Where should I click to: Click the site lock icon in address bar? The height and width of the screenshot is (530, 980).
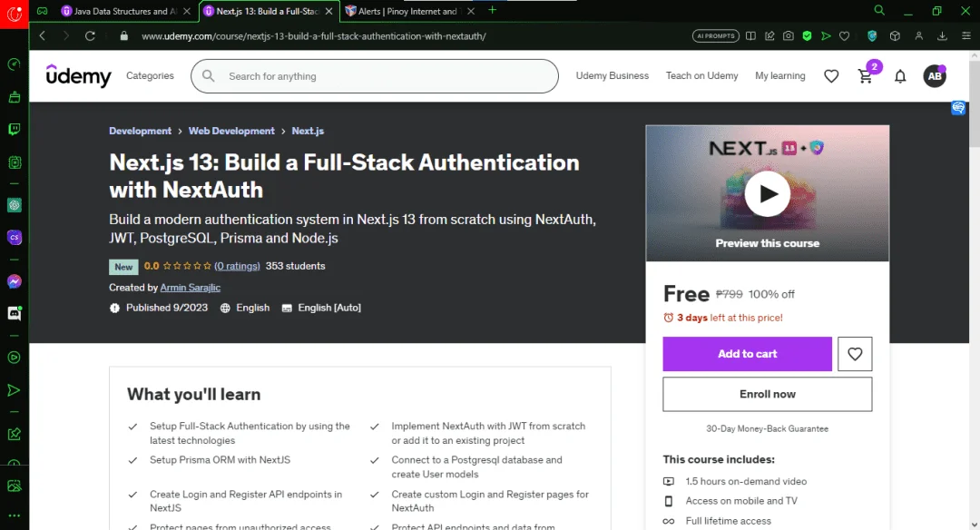tap(123, 36)
